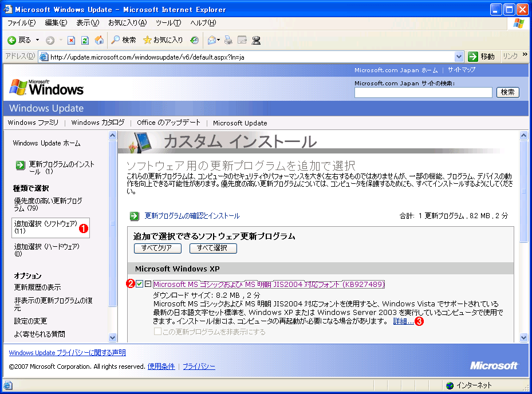This screenshot has height=394, width=532.
Task: Open the プライバシー footer link
Action: [199, 367]
